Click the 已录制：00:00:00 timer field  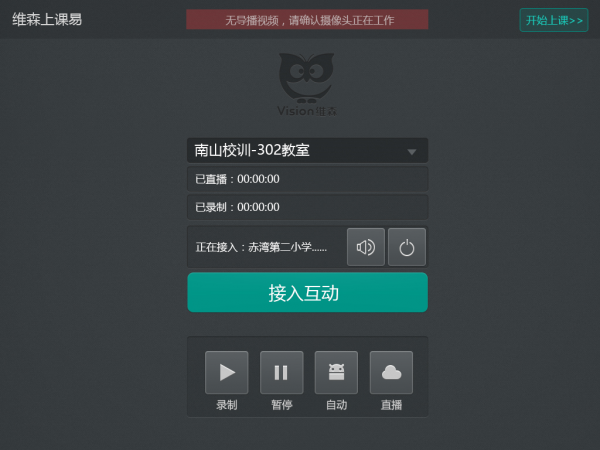[x=308, y=207]
